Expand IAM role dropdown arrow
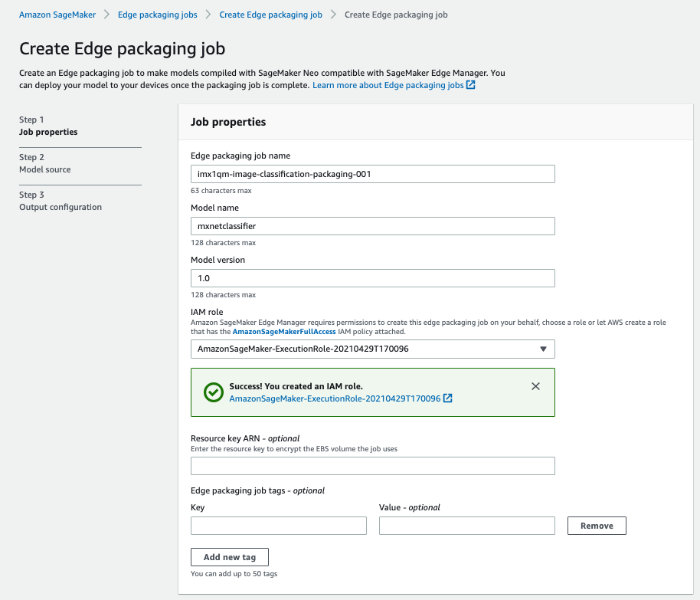700x600 pixels. pos(543,349)
